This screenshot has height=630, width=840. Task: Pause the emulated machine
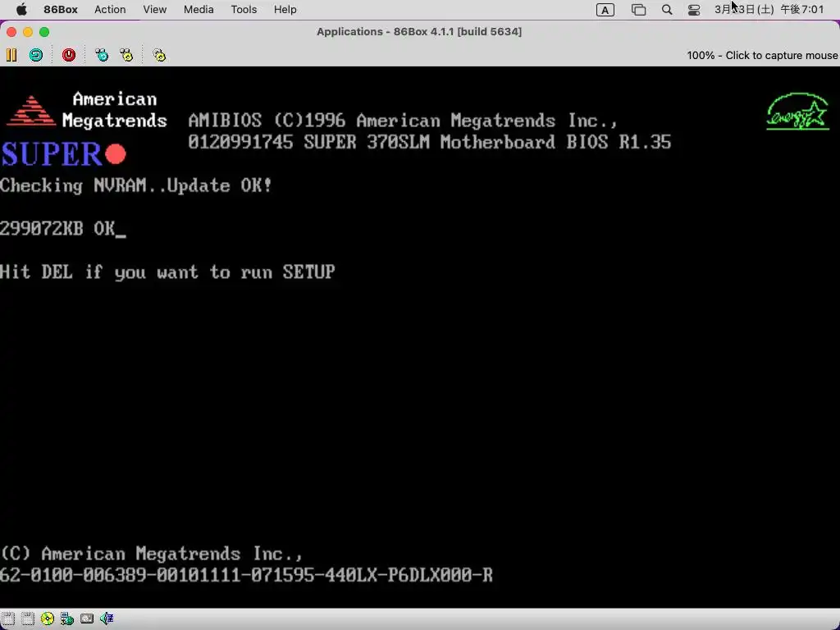click(11, 55)
